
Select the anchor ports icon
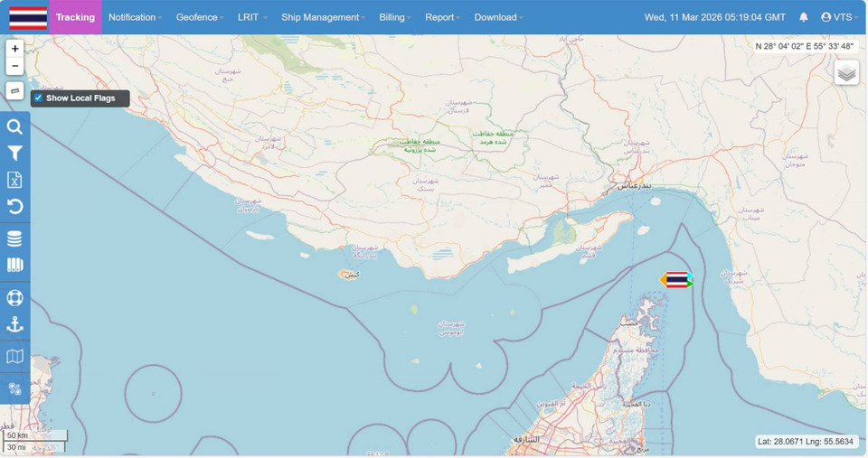point(14,324)
